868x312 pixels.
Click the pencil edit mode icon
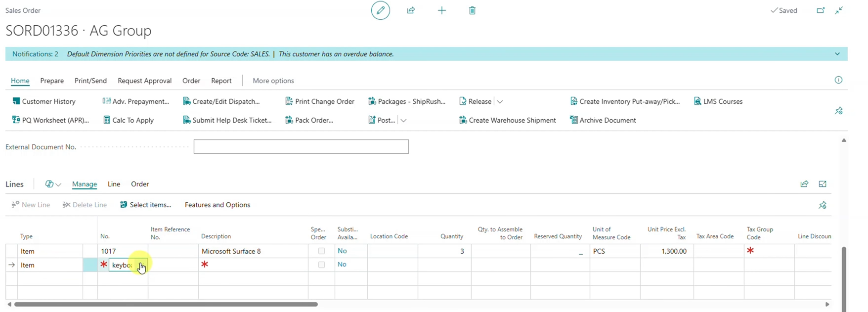380,10
